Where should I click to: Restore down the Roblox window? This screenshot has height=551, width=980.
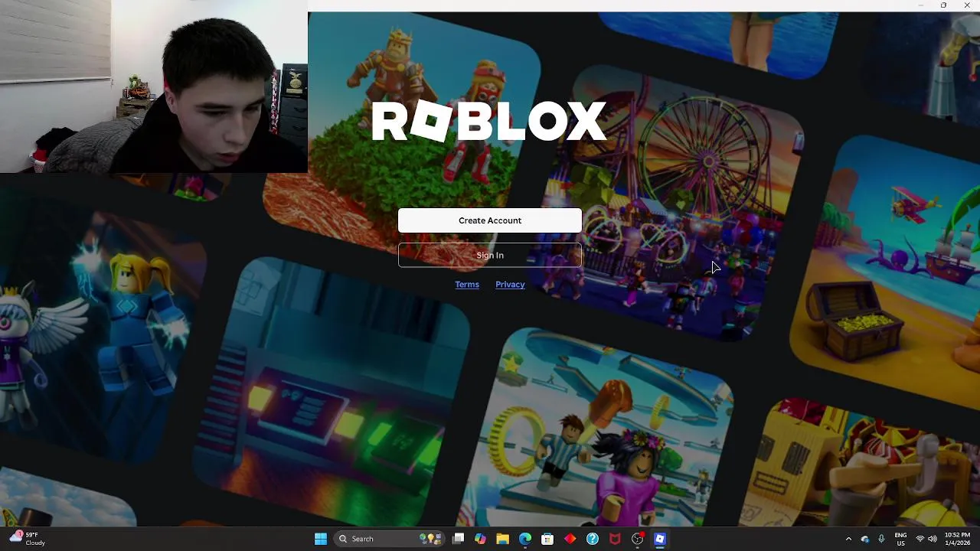[x=943, y=5]
